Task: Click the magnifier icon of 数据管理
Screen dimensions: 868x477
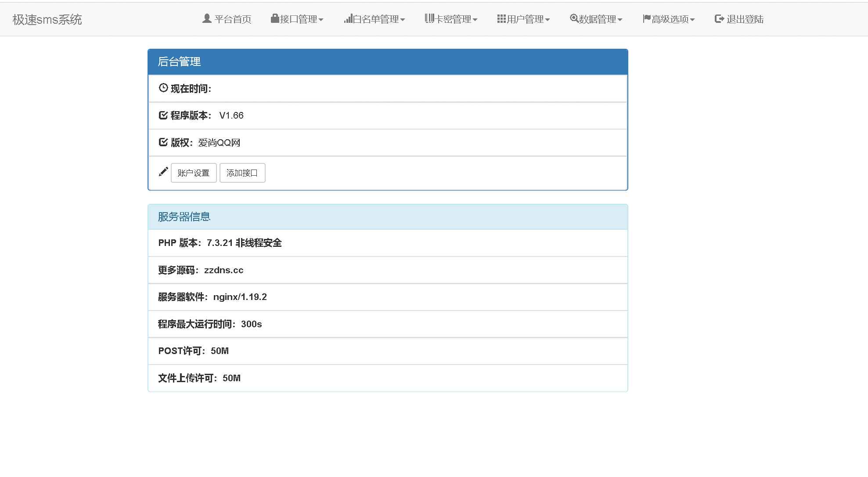Action: (x=574, y=18)
